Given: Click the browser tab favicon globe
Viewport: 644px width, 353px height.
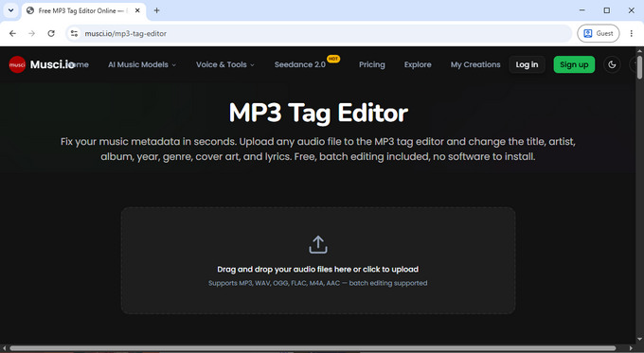Looking at the screenshot, I should click(x=30, y=10).
